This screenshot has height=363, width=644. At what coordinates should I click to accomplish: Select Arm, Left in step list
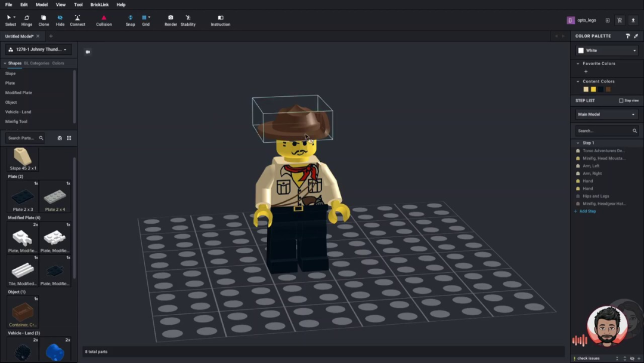[x=591, y=166]
